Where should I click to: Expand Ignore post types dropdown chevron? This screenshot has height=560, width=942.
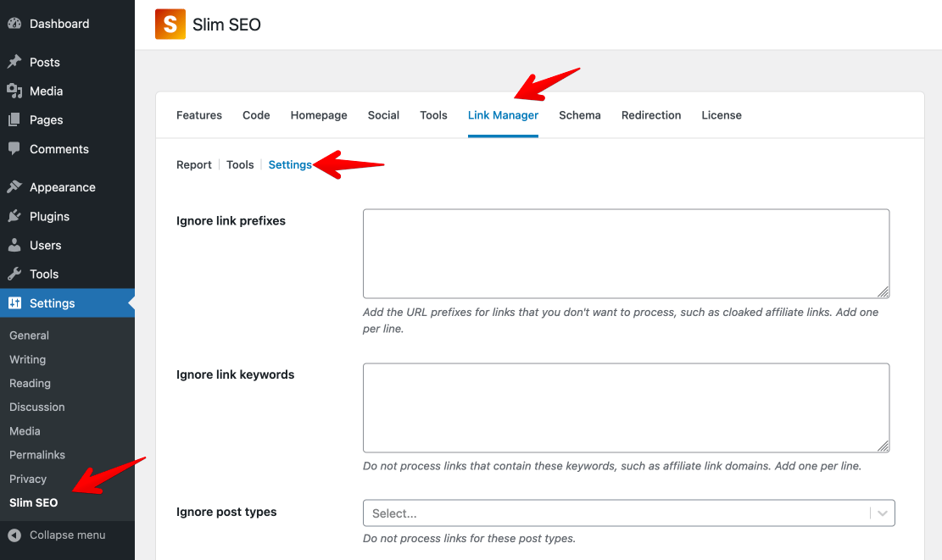pyautogui.click(x=883, y=513)
